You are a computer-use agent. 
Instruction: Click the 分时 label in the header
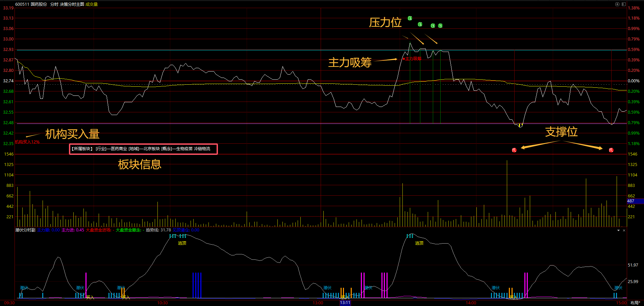click(54, 4)
